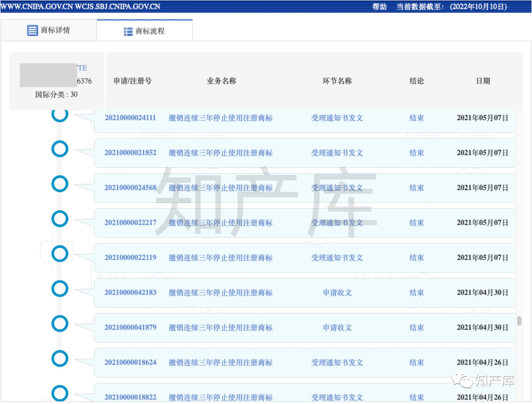Click 结束 conclusion for 20210000024568
The width and height of the screenshot is (532, 404).
pyautogui.click(x=416, y=188)
